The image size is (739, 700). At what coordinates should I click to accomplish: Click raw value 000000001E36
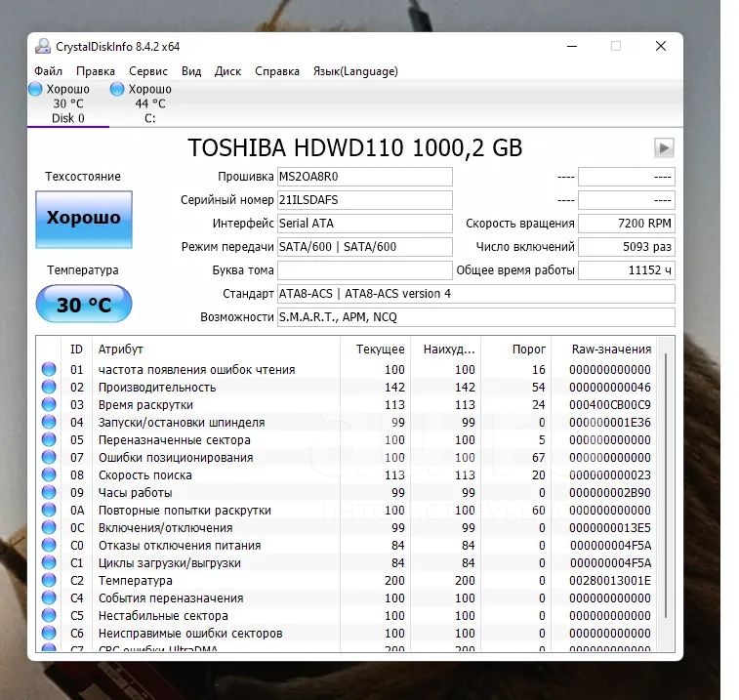pyautogui.click(x=610, y=423)
